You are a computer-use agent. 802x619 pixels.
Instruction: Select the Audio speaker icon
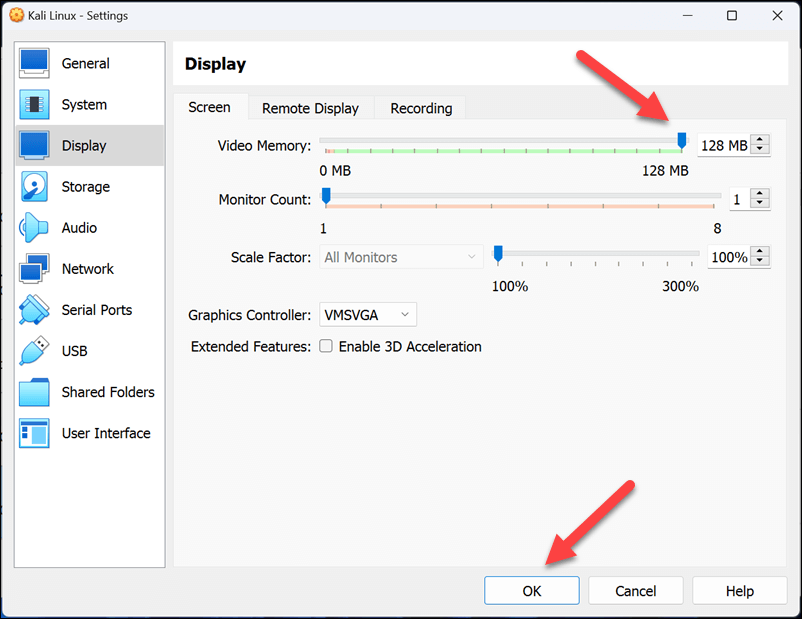[34, 228]
